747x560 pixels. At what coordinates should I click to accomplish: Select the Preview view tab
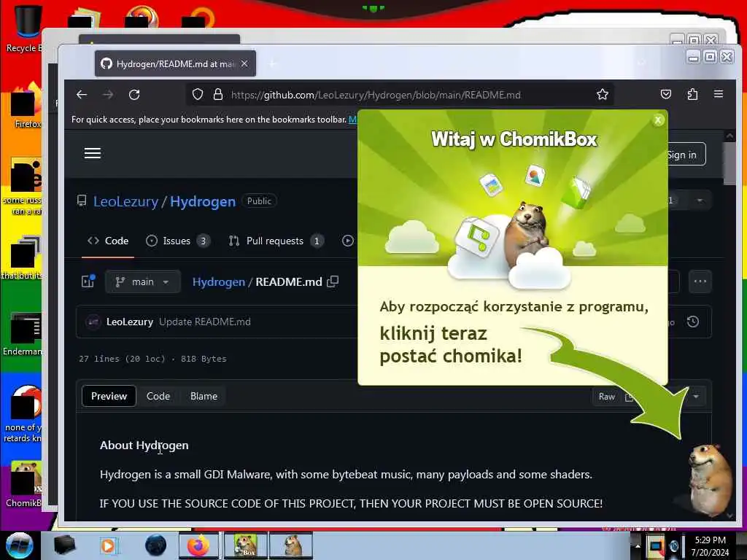109,396
